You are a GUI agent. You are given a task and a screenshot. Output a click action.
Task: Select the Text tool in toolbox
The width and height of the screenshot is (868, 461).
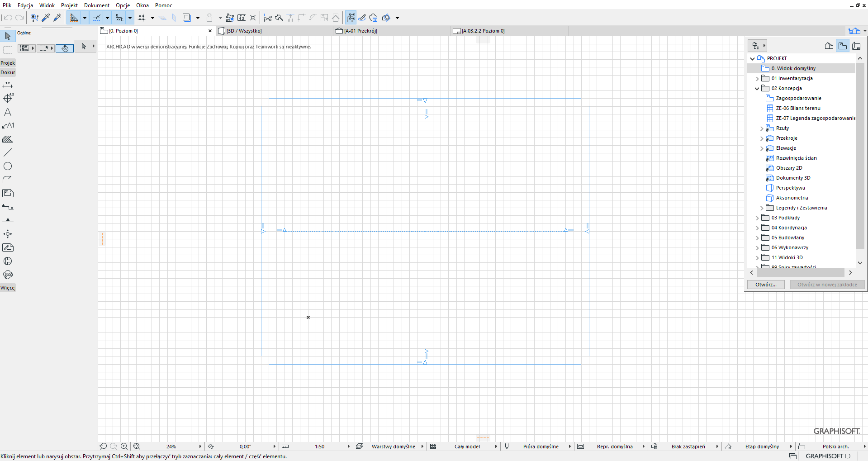(8, 112)
